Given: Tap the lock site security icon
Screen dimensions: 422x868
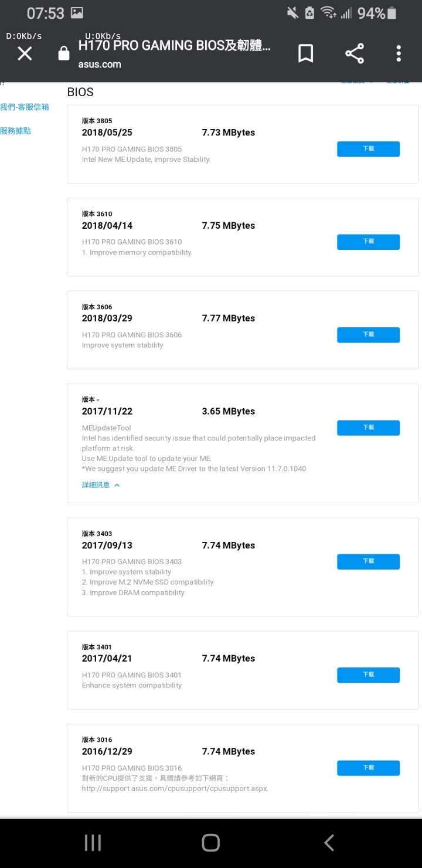Looking at the screenshot, I should [x=64, y=54].
